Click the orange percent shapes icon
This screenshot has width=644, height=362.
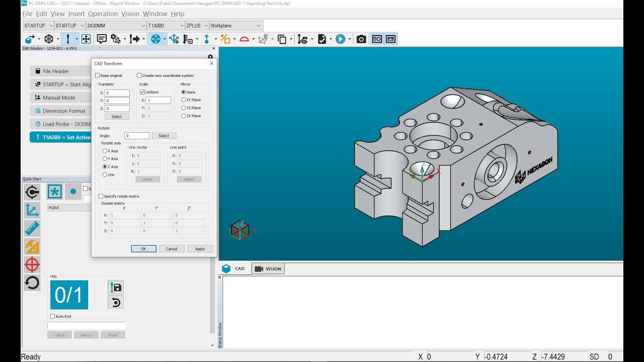pyautogui.click(x=225, y=39)
